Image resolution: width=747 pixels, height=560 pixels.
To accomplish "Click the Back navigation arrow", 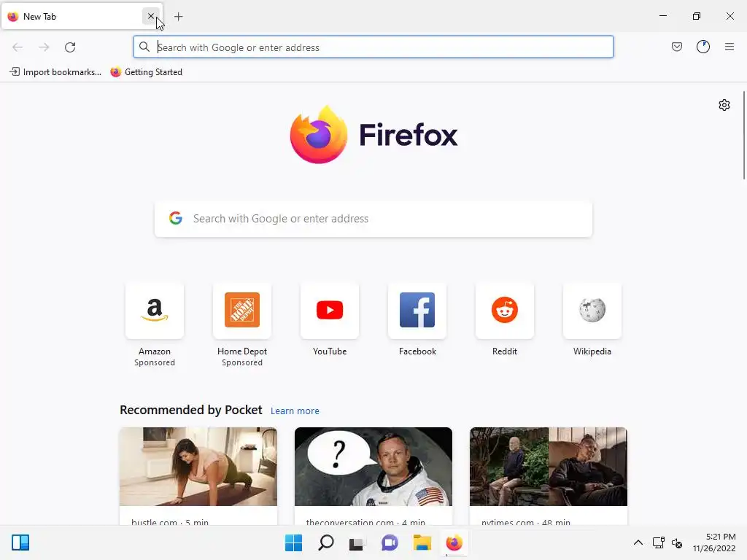I will click(x=18, y=47).
